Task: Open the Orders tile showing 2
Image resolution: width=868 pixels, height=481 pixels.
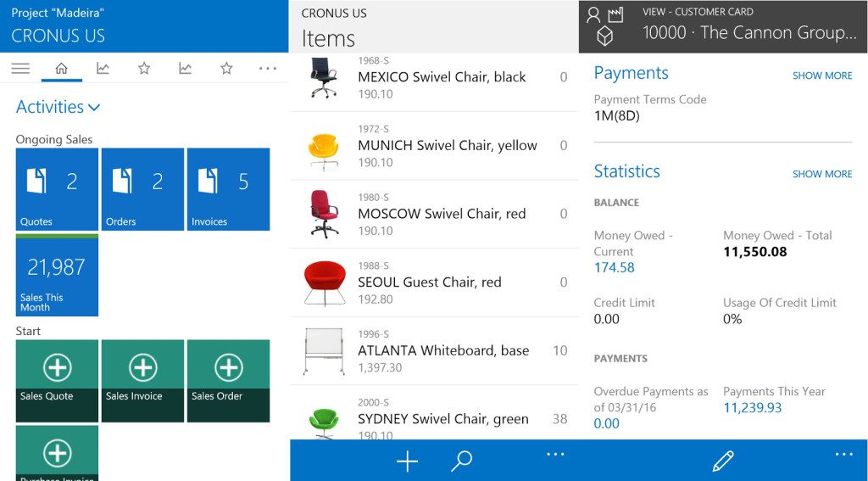Action: [142, 189]
